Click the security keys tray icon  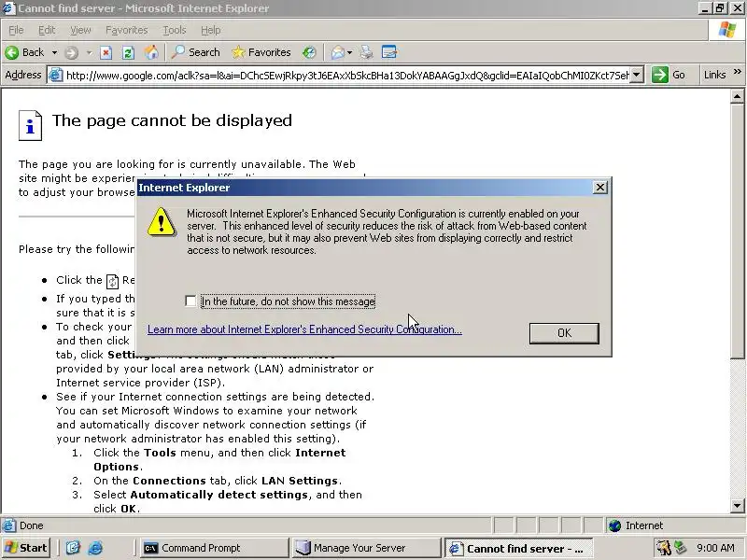tap(663, 548)
